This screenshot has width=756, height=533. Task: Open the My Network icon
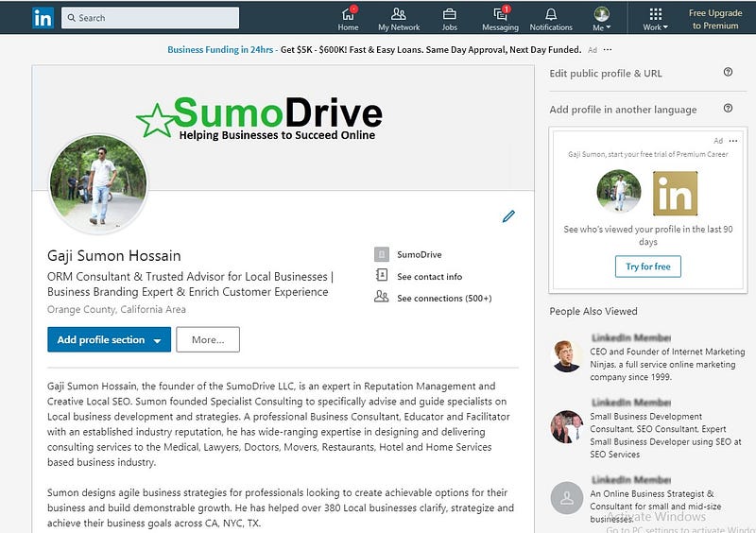click(x=398, y=14)
